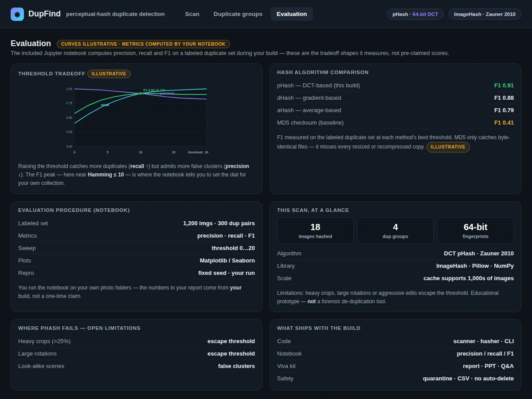Image resolution: width=532 pixels, height=399 pixels.
Task: Click the Illustrative badge beside Threshold Tradeoff
Action: 109,74
